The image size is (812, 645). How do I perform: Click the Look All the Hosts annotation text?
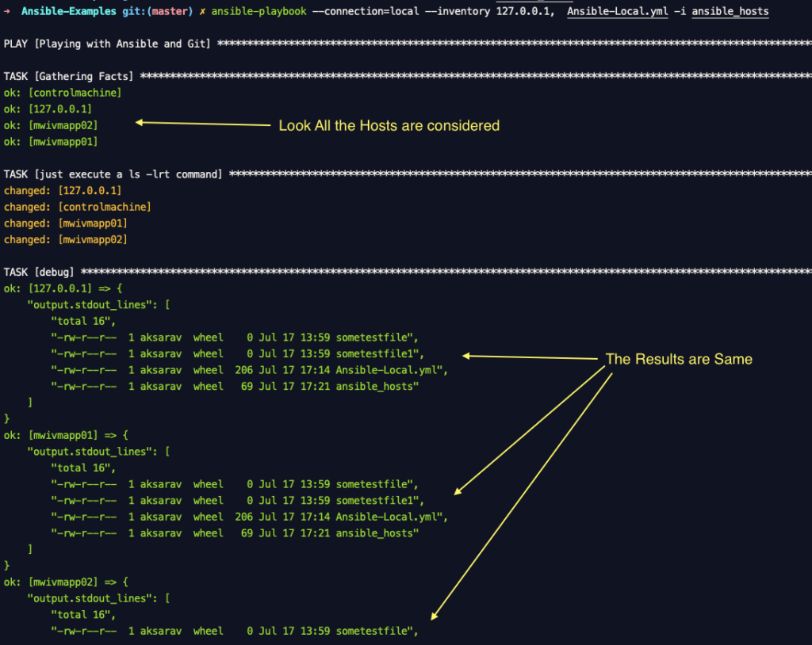(389, 125)
